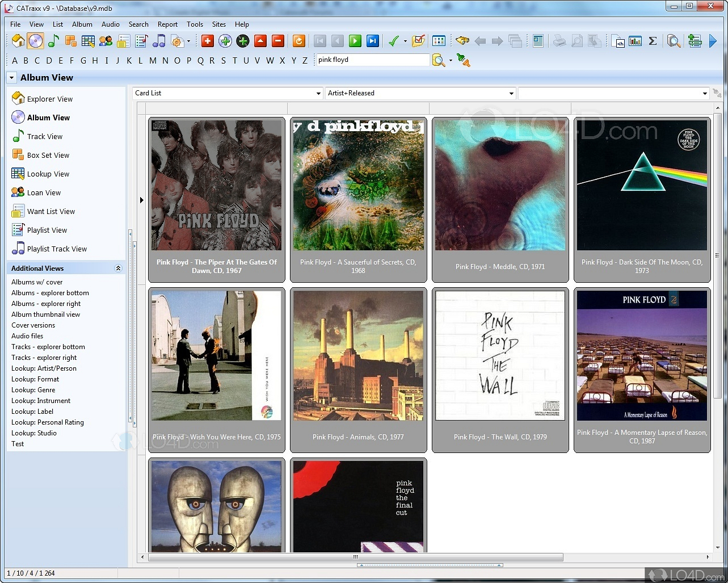The width and height of the screenshot is (728, 583).
Task: Collapse the Additional Views section
Action: [118, 269]
